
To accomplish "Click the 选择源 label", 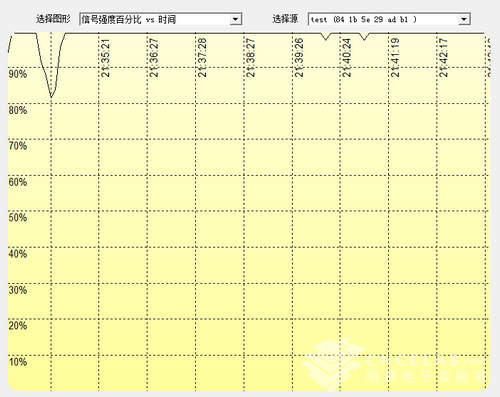I will 285,19.
